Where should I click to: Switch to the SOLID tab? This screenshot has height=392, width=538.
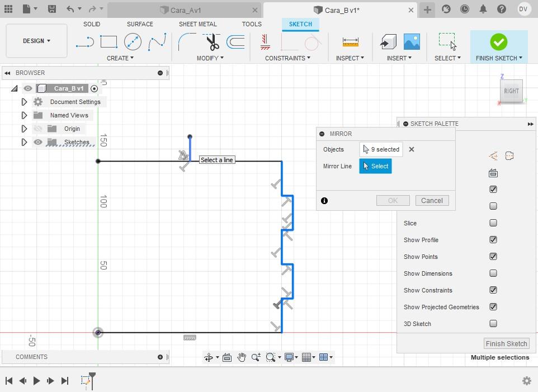[92, 24]
